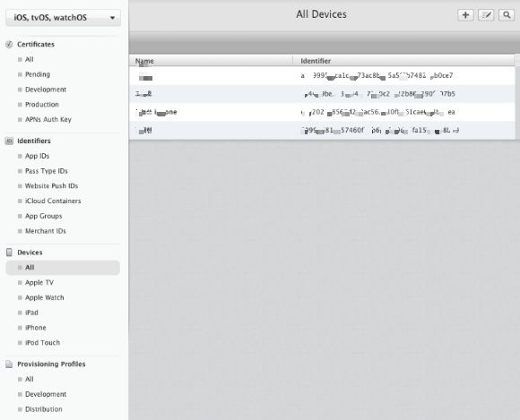Open Certificates section heading

coord(36,45)
